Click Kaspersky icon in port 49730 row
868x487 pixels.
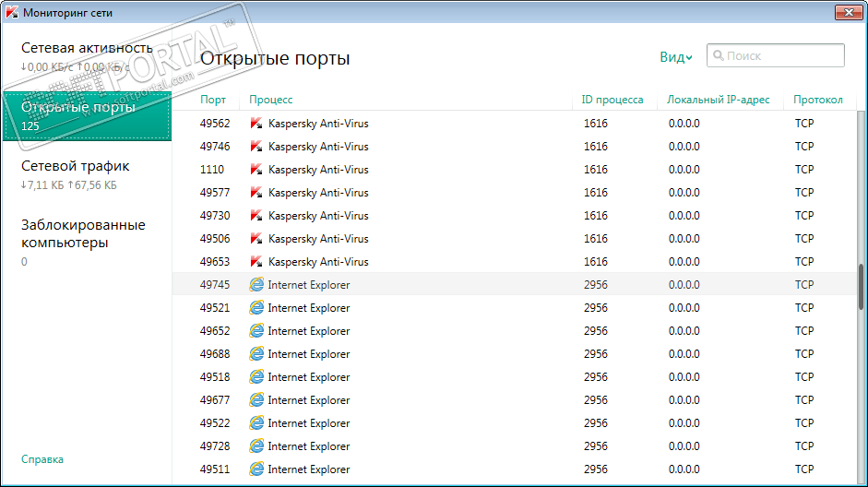point(256,216)
